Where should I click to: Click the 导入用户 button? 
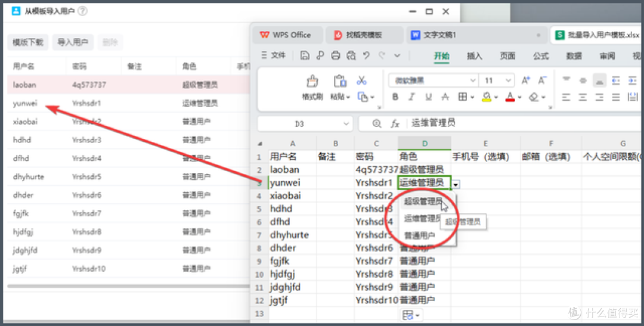pyautogui.click(x=73, y=42)
